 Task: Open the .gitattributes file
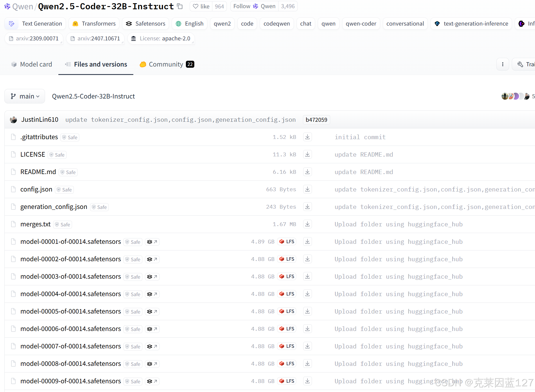click(x=39, y=137)
